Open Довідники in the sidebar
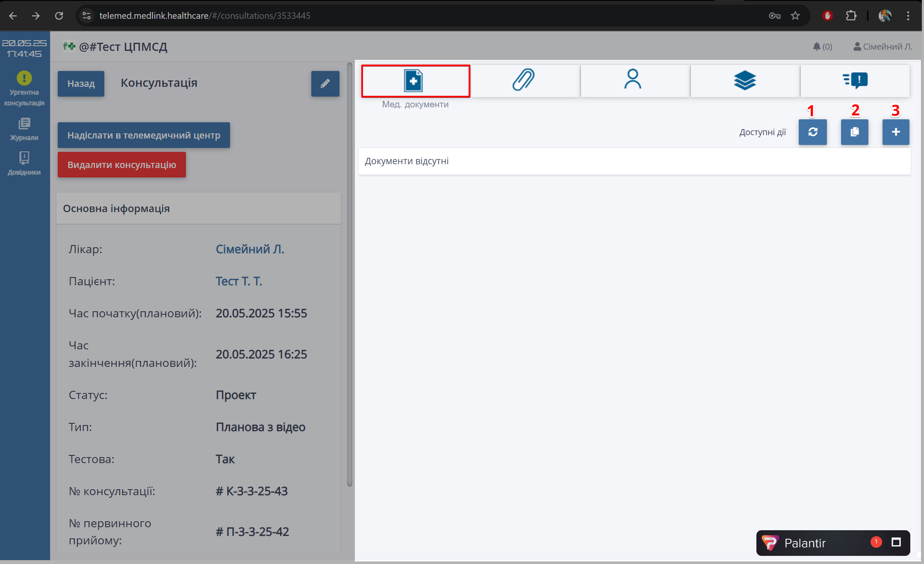Screen dimensions: 924x564 click(x=24, y=164)
